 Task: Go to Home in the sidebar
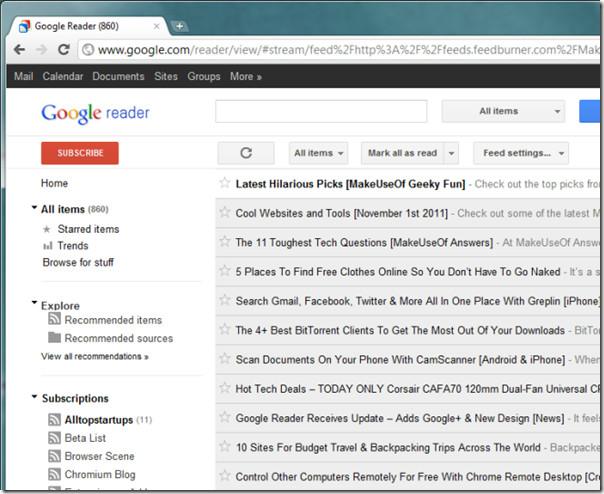coord(54,183)
